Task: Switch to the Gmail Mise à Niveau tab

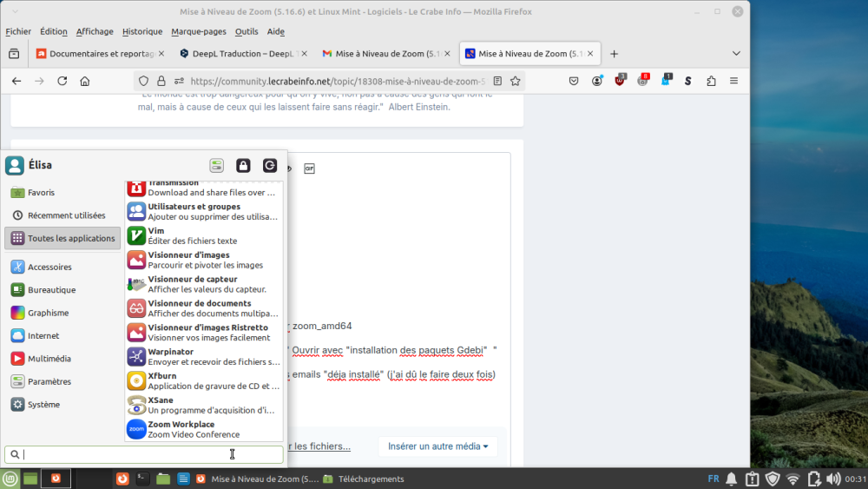Action: click(386, 54)
